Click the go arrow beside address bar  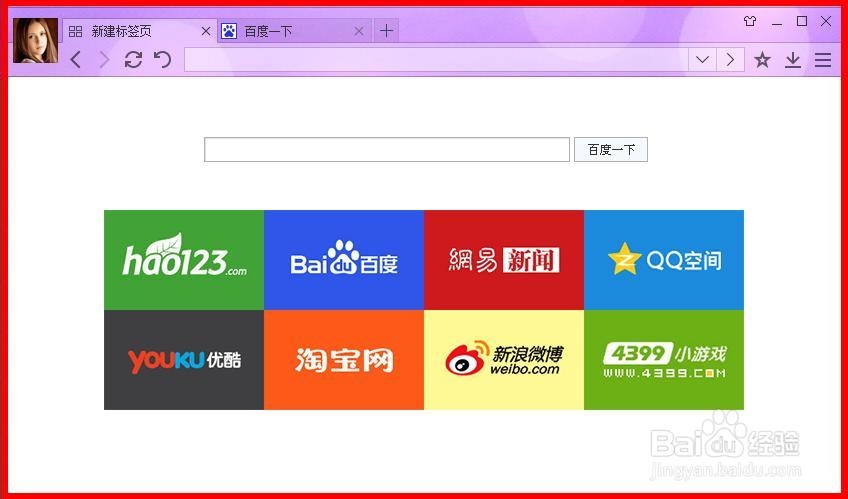coord(731,59)
